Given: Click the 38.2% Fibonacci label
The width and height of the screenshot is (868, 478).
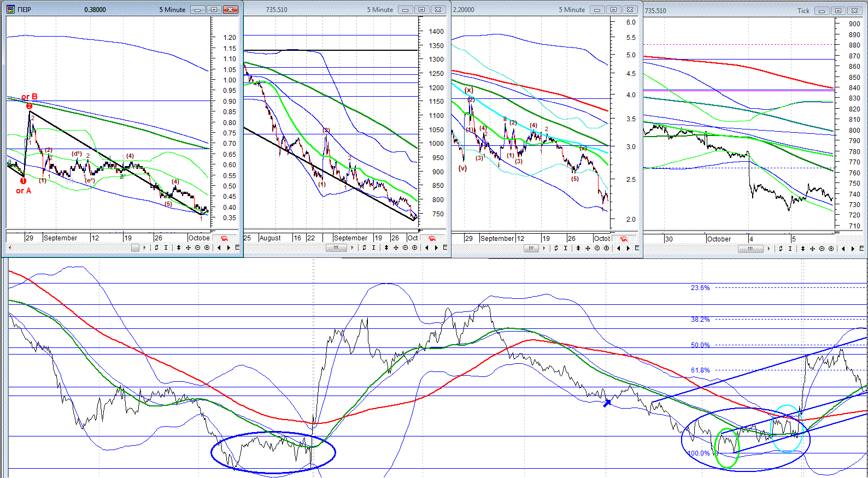Looking at the screenshot, I should click(x=700, y=319).
